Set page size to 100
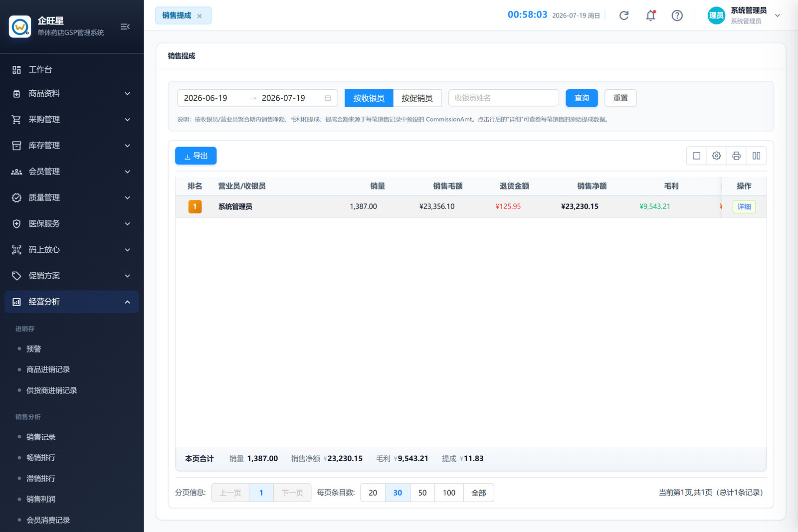The height and width of the screenshot is (532, 798). (449, 493)
